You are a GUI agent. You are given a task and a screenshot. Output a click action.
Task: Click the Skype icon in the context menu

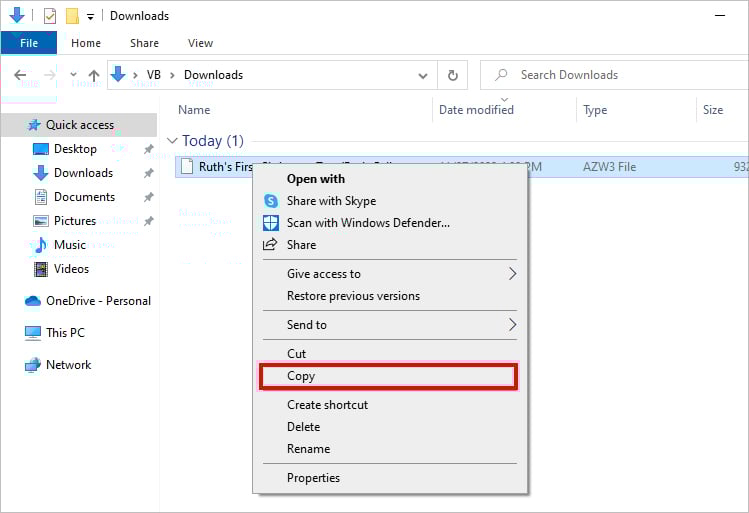click(270, 201)
